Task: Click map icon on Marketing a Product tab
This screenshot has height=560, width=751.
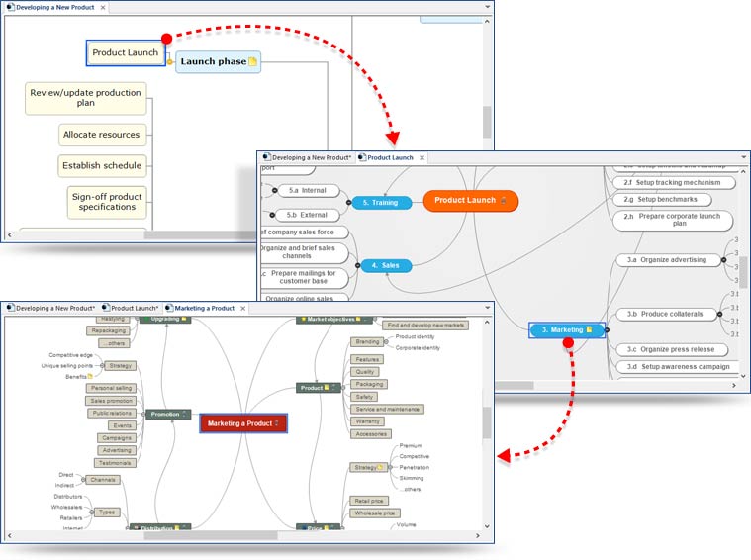Action: (169, 308)
